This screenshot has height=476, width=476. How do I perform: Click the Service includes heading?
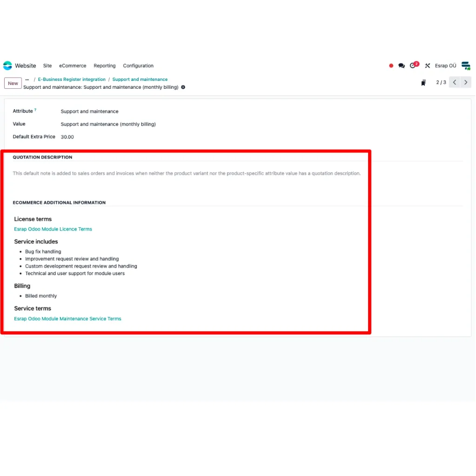(36, 241)
